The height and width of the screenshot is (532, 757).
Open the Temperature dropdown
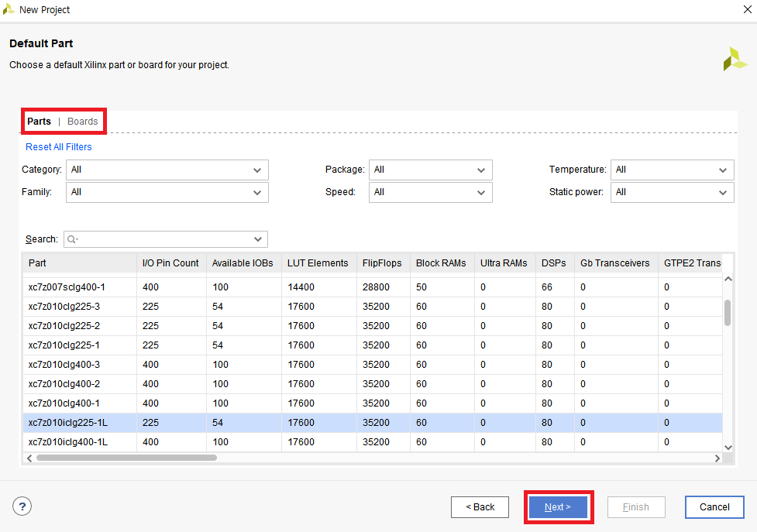pyautogui.click(x=672, y=170)
